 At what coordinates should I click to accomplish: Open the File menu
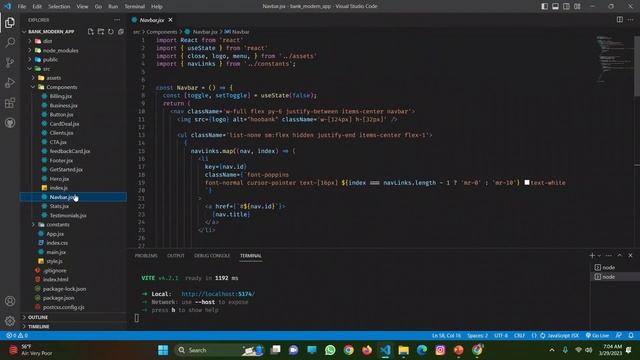22,6
